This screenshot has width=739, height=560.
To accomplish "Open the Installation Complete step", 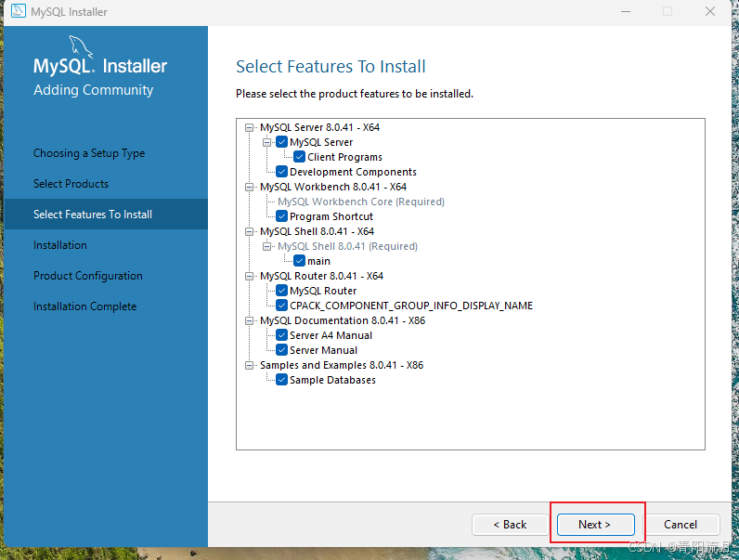I will pyautogui.click(x=84, y=306).
